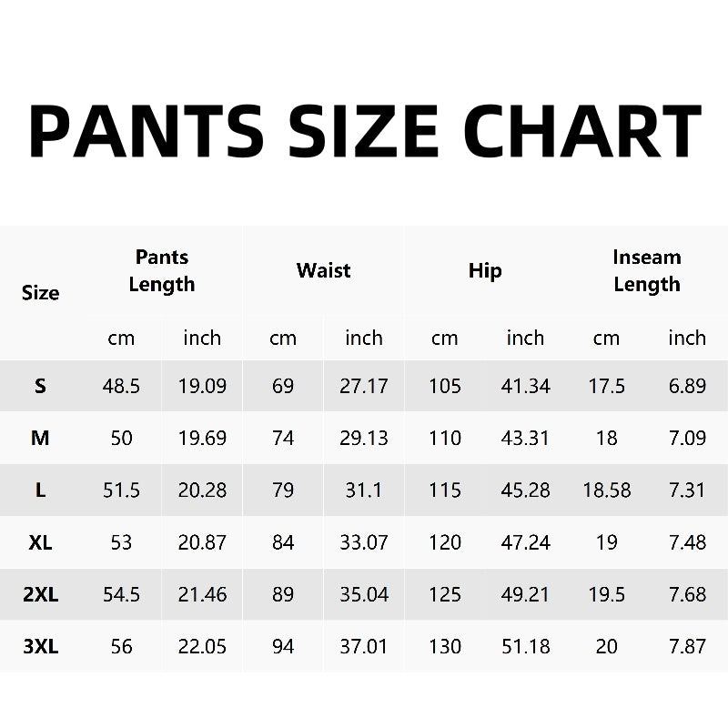Screen dimensions: 728x728
Task: Click the 22.05 pants length value
Action: 202,647
